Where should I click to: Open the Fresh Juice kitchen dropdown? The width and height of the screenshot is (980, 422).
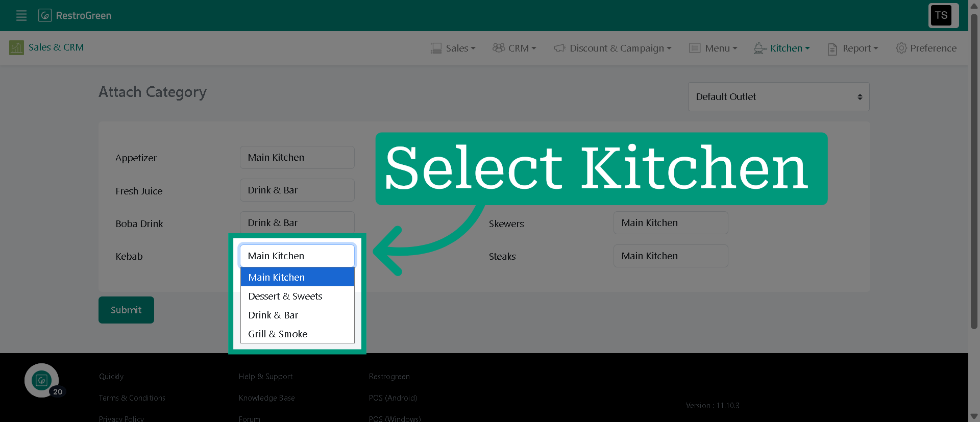click(x=297, y=190)
